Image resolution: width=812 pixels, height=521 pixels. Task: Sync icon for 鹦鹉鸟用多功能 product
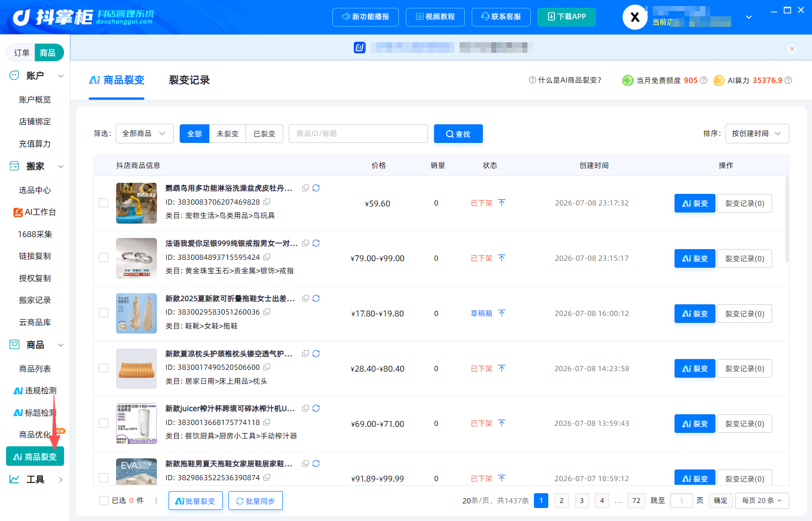(316, 188)
